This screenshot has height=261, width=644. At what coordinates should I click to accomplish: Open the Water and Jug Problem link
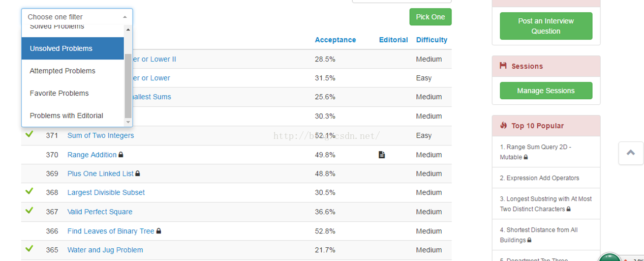tap(105, 250)
